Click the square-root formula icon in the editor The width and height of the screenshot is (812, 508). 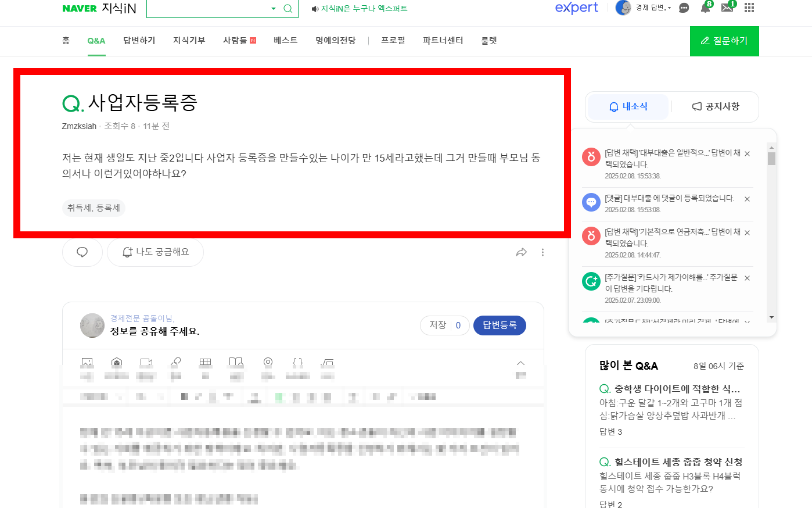(x=328, y=363)
